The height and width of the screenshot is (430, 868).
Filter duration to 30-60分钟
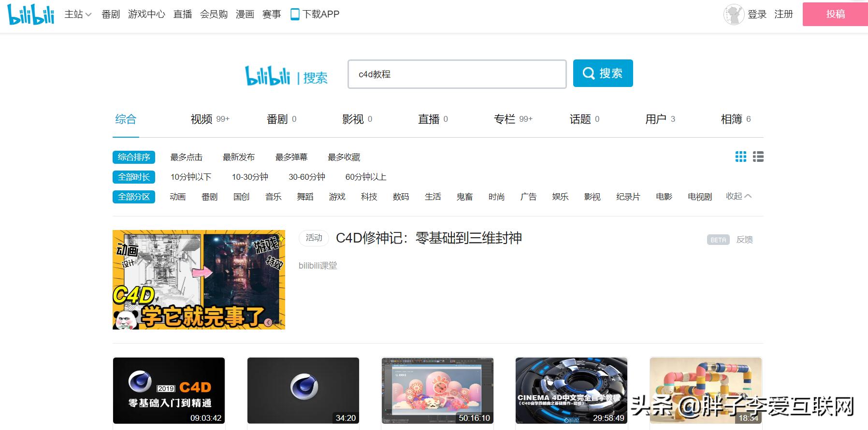(x=307, y=177)
